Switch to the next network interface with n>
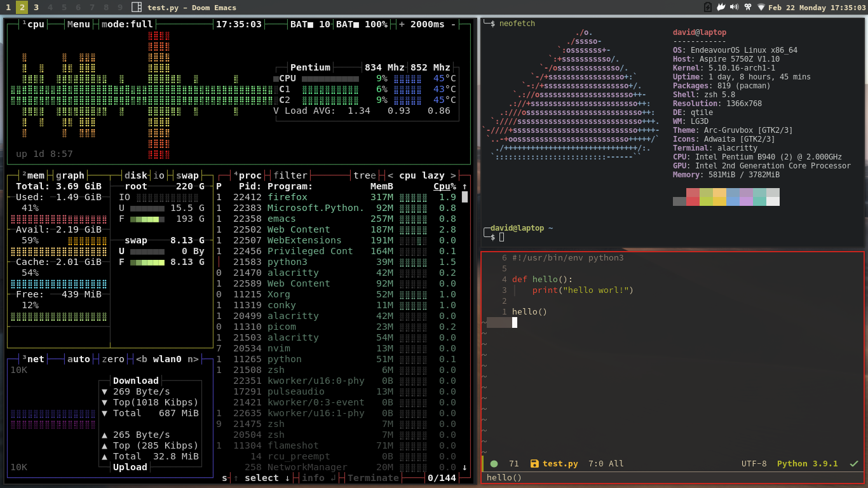 tap(193, 359)
